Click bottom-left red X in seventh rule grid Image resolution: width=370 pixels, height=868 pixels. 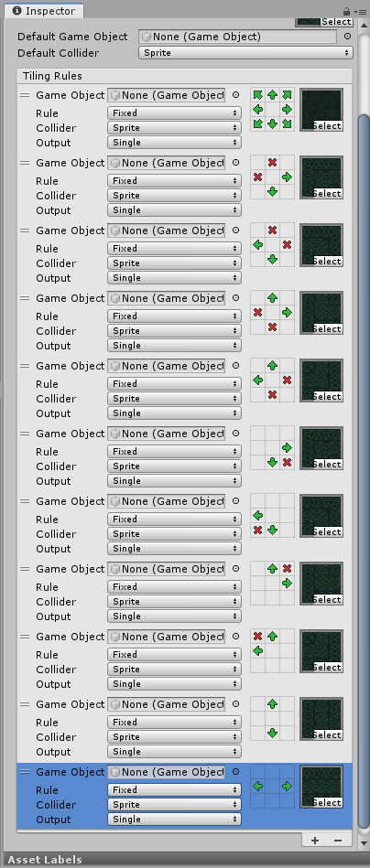pos(257,530)
